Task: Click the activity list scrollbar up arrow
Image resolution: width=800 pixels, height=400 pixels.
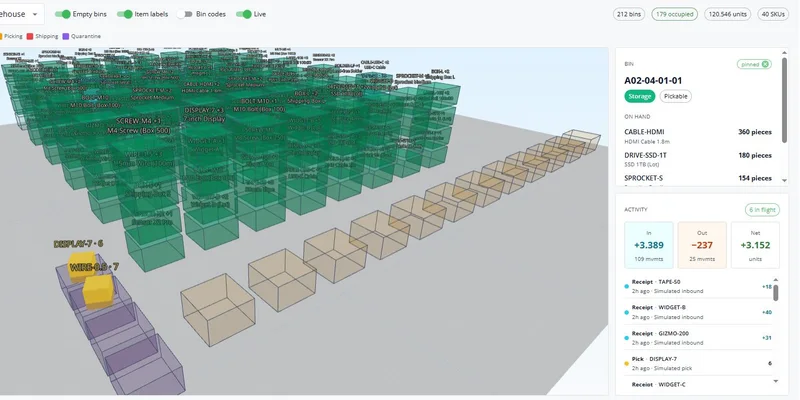Action: pos(776,280)
